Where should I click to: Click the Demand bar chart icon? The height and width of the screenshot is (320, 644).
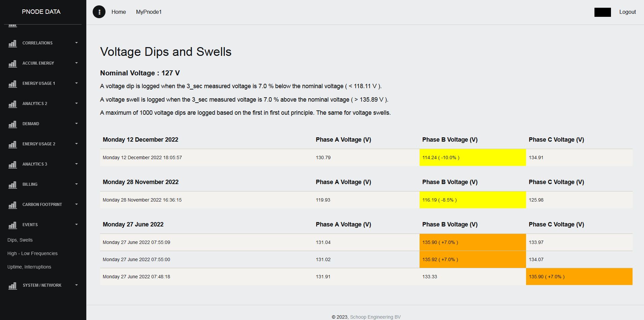12,124
